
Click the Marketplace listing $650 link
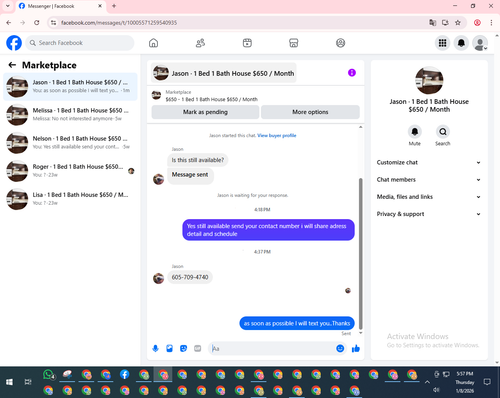click(x=211, y=99)
